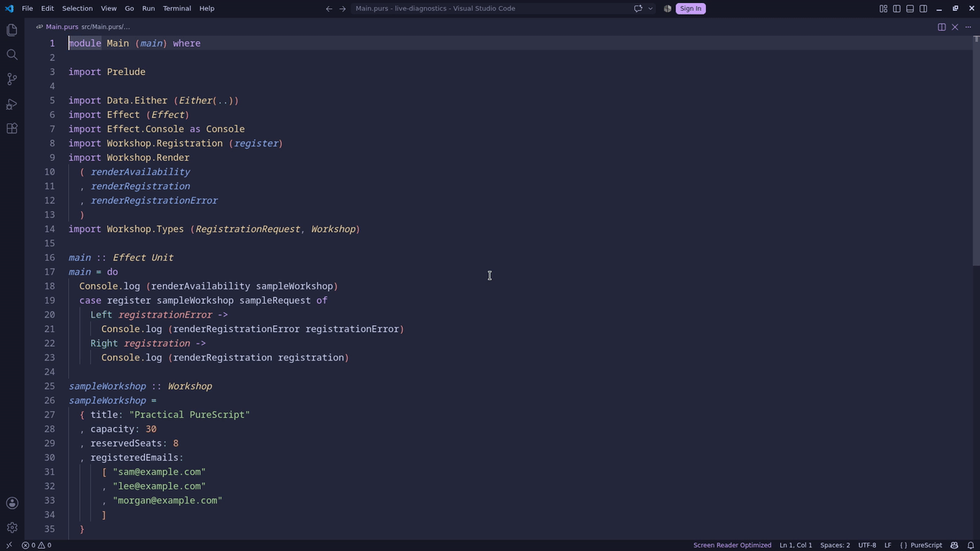The width and height of the screenshot is (980, 551).
Task: Click the capacity value 30
Action: point(151,429)
